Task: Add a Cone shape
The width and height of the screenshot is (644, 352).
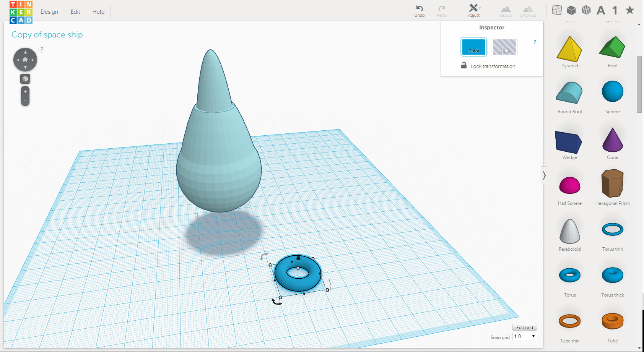Action: tap(613, 144)
